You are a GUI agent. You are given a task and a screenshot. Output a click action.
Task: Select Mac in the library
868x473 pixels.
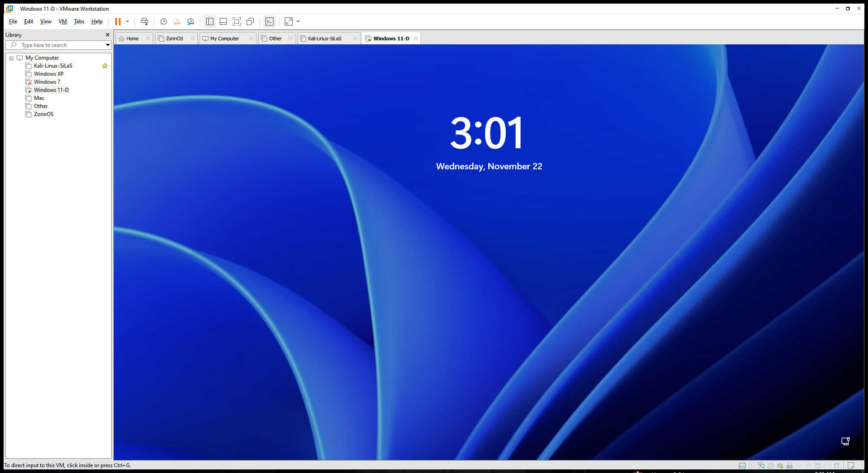pyautogui.click(x=39, y=98)
